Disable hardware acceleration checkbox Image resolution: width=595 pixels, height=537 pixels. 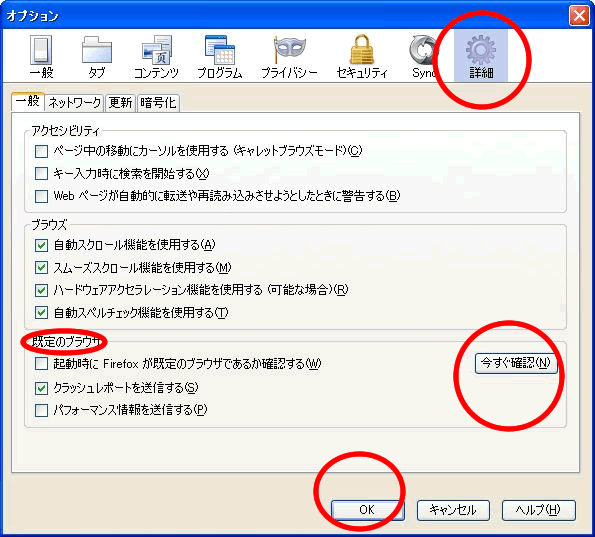point(41,290)
